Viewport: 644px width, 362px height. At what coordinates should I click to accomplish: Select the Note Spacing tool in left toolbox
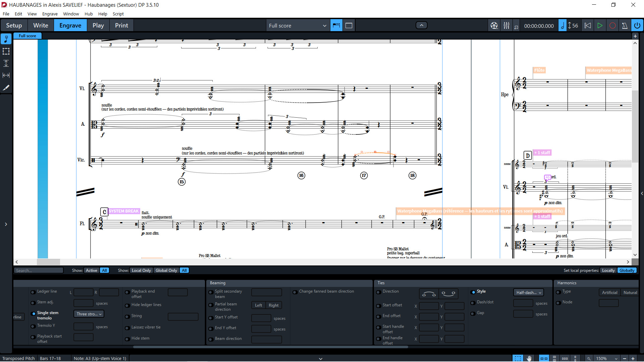(6, 75)
